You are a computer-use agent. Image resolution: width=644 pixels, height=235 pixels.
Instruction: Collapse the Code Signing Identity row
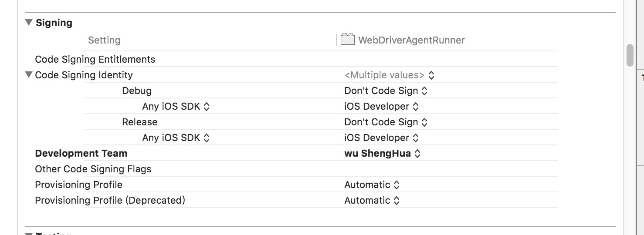[29, 75]
